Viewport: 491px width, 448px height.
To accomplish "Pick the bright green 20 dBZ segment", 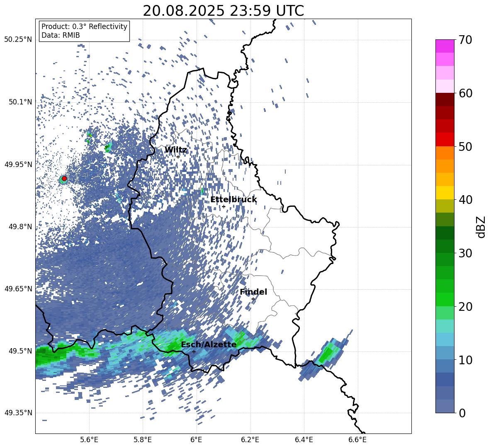I will point(445,299).
